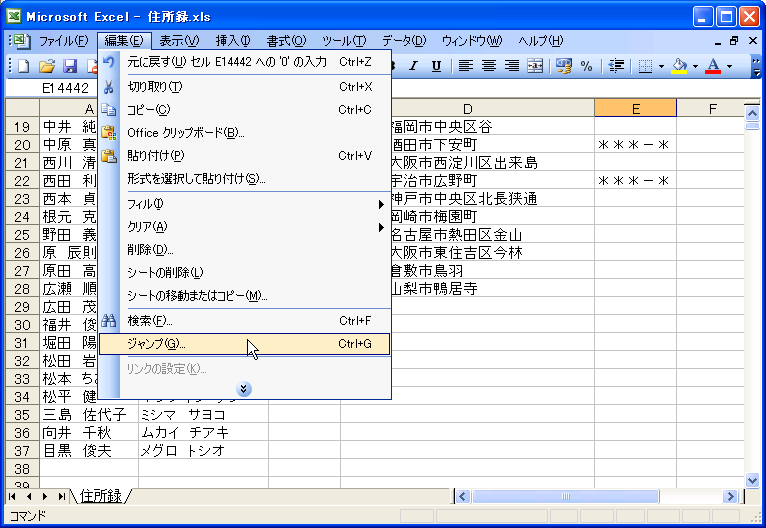Image resolution: width=766 pixels, height=528 pixels.
Task: Choose シートの削除(L) menu entry
Action: (x=244, y=273)
